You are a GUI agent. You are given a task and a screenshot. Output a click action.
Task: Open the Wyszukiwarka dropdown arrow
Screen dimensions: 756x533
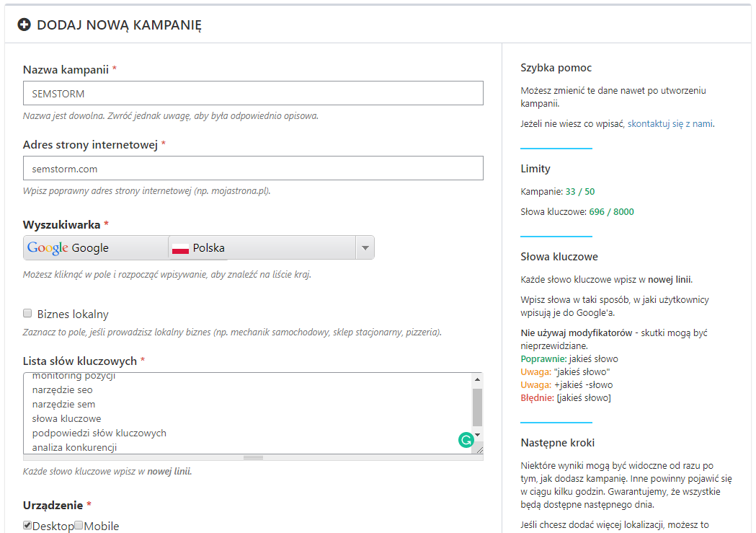click(x=365, y=248)
